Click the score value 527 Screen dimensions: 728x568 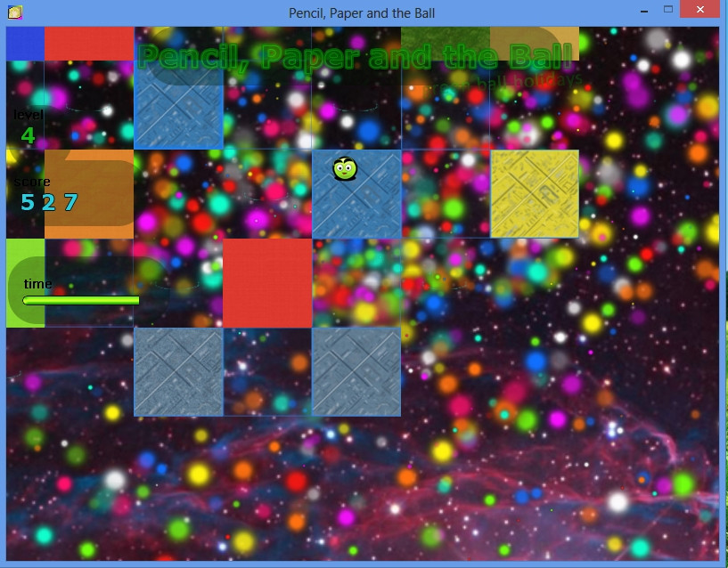tap(49, 202)
